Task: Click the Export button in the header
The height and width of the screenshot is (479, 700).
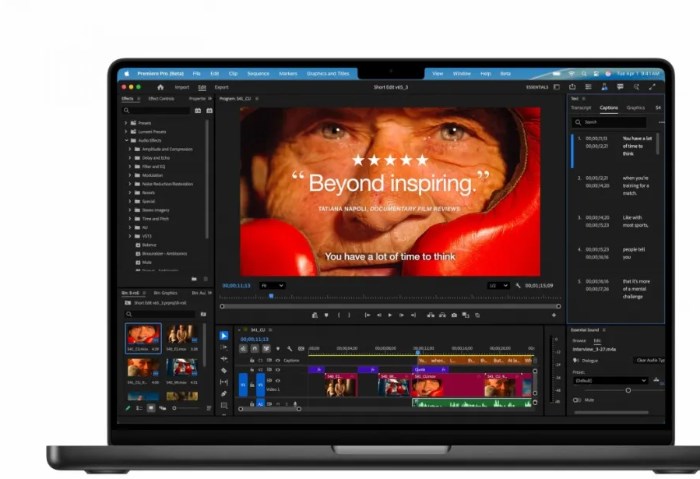Action: [x=221, y=87]
